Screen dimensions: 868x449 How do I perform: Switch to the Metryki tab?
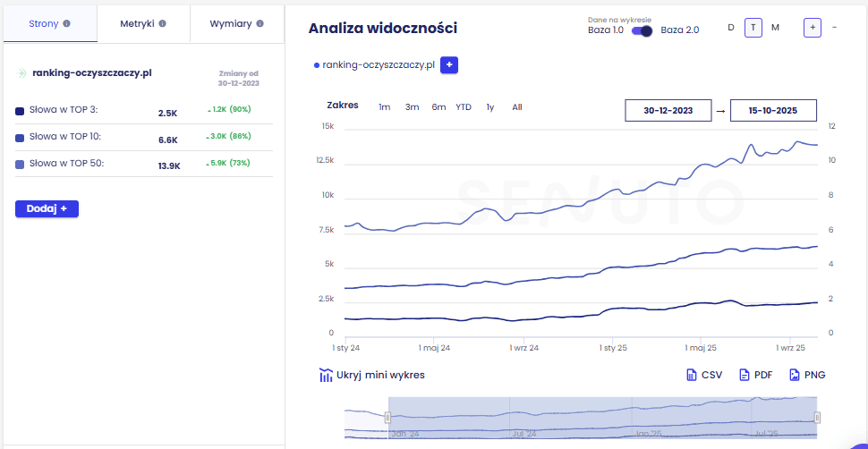[x=142, y=23]
